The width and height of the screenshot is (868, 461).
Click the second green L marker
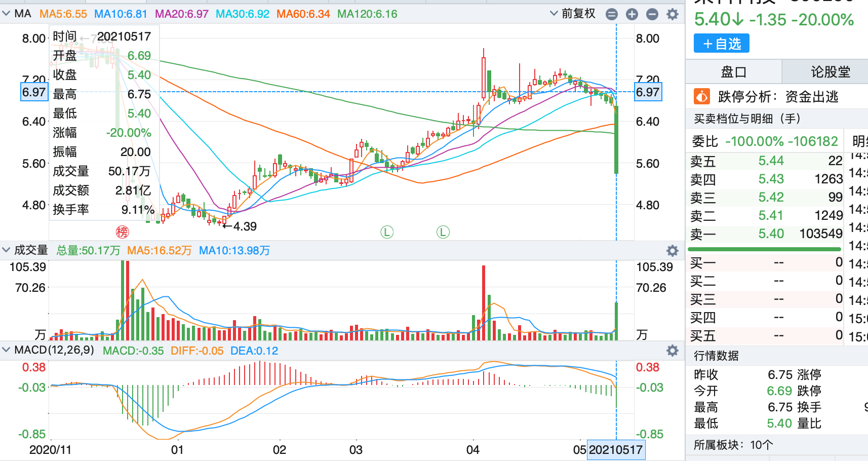point(443,232)
